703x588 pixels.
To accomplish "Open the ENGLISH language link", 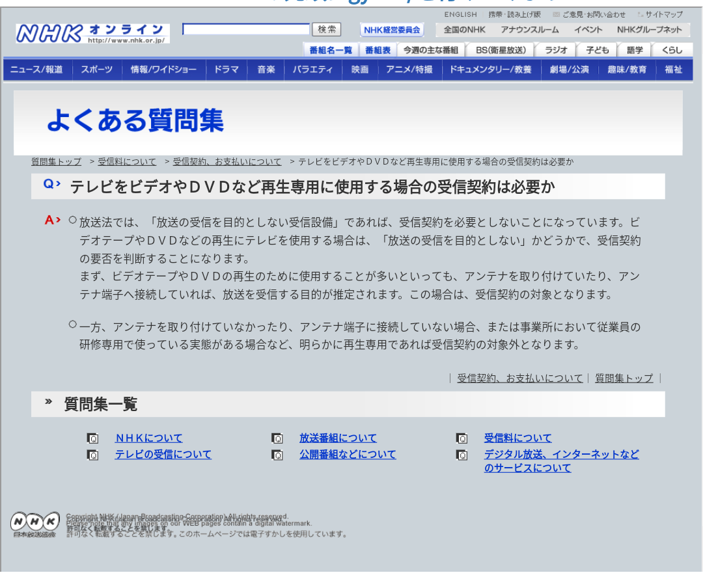I will click(x=460, y=14).
